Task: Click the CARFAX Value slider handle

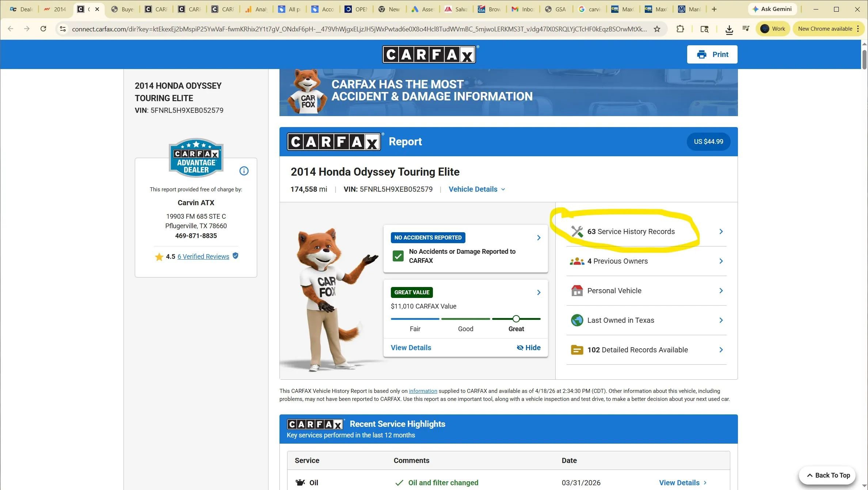Action: 516,319
